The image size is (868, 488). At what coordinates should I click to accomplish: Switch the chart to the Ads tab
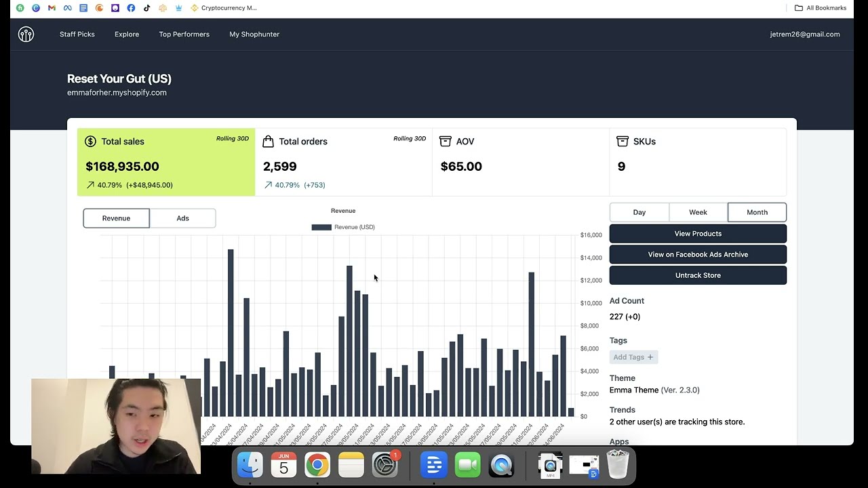pyautogui.click(x=182, y=218)
